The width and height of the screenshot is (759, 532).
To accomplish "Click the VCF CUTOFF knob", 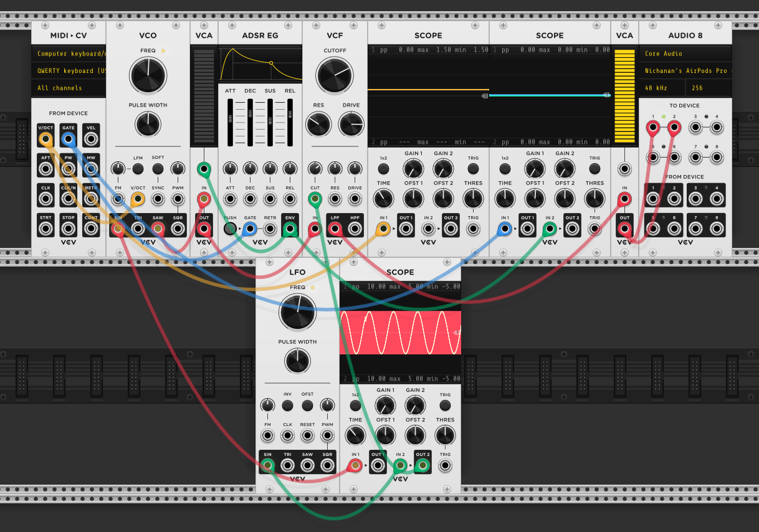I will click(x=335, y=75).
